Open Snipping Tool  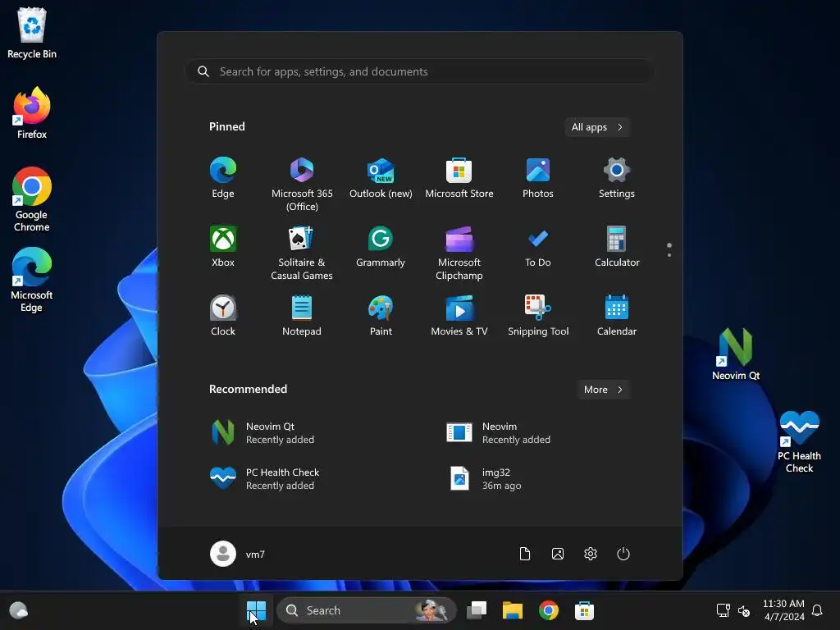tap(538, 316)
